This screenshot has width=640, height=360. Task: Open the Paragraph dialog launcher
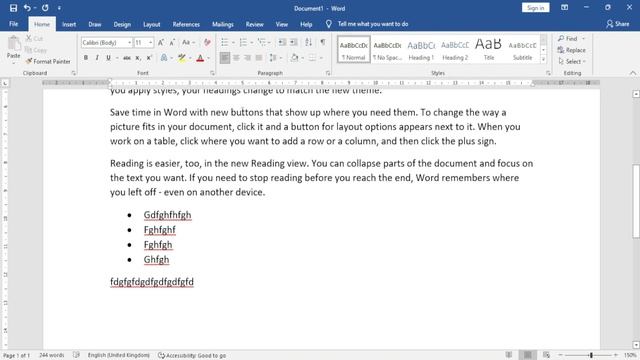coord(328,73)
